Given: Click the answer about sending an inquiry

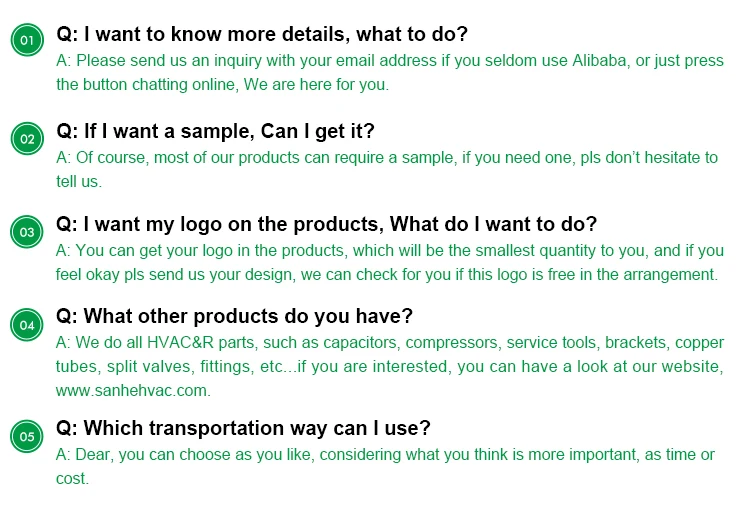Looking at the screenshot, I should coord(390,72).
